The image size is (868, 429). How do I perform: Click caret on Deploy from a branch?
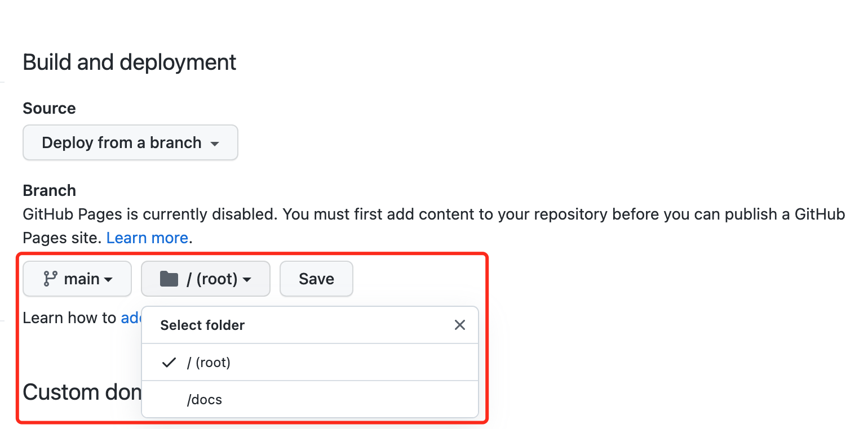(214, 144)
